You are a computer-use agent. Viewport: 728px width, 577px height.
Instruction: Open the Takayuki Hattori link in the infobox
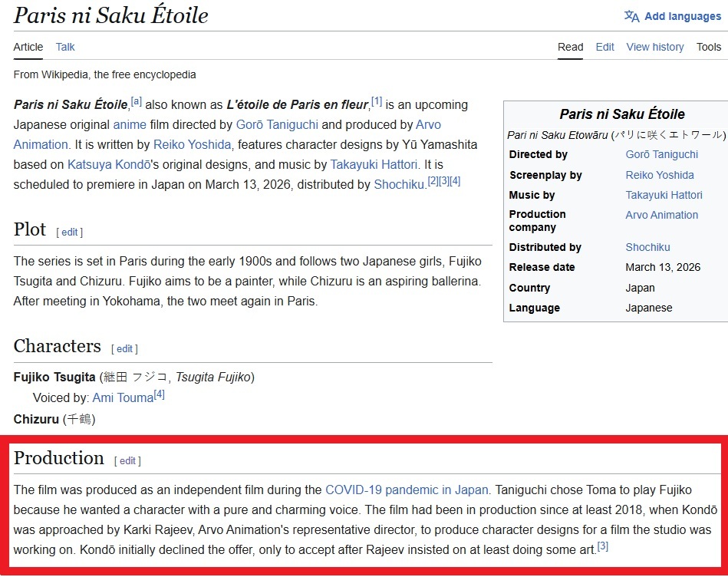point(664,195)
